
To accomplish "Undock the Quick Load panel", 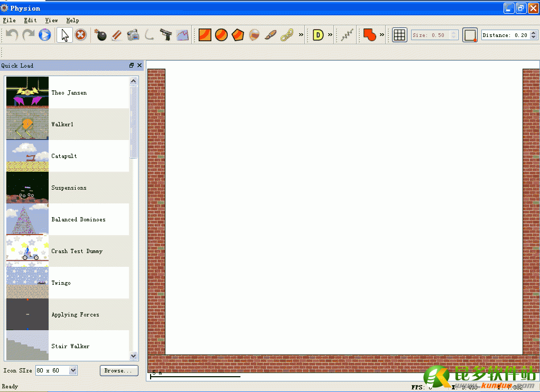I will (132, 66).
